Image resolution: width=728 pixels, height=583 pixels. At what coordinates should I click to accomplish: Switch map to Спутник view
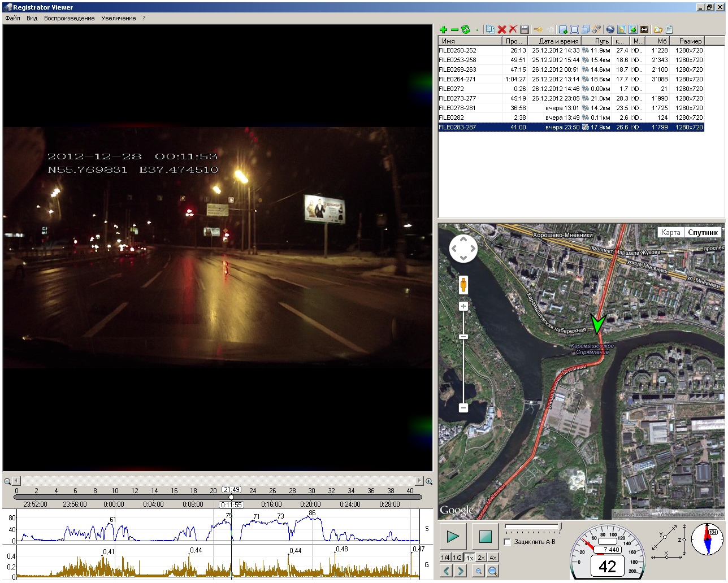(703, 232)
